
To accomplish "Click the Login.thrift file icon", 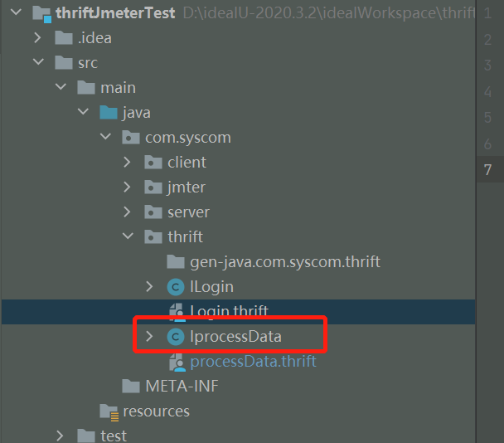I will point(177,312).
